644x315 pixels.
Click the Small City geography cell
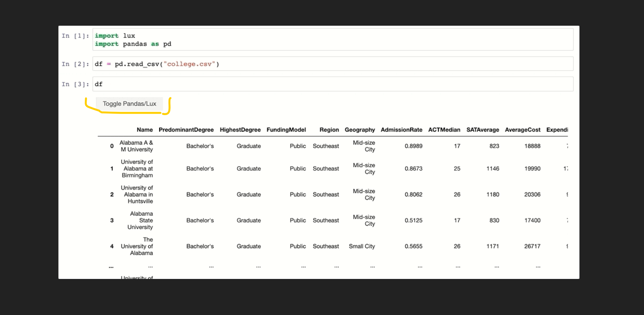[x=362, y=246]
